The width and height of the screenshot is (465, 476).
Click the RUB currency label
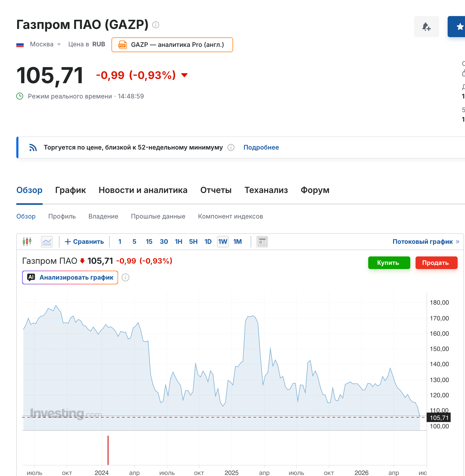pos(99,44)
